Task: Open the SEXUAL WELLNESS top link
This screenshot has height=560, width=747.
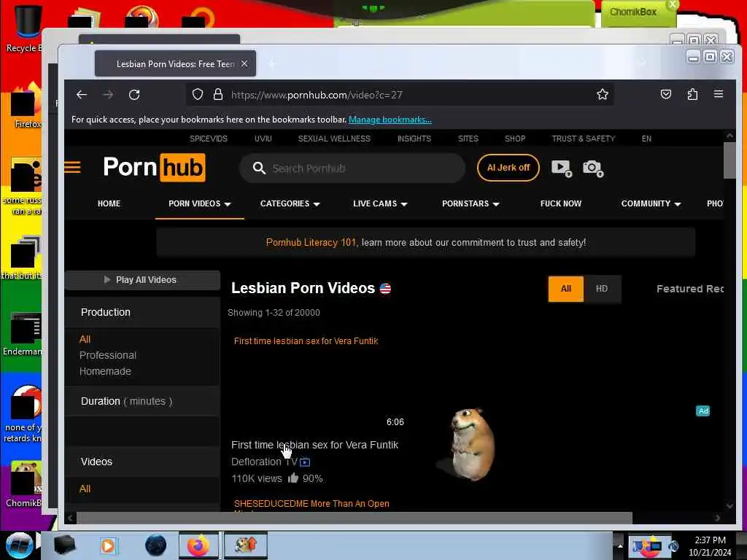Action: pyautogui.click(x=334, y=139)
